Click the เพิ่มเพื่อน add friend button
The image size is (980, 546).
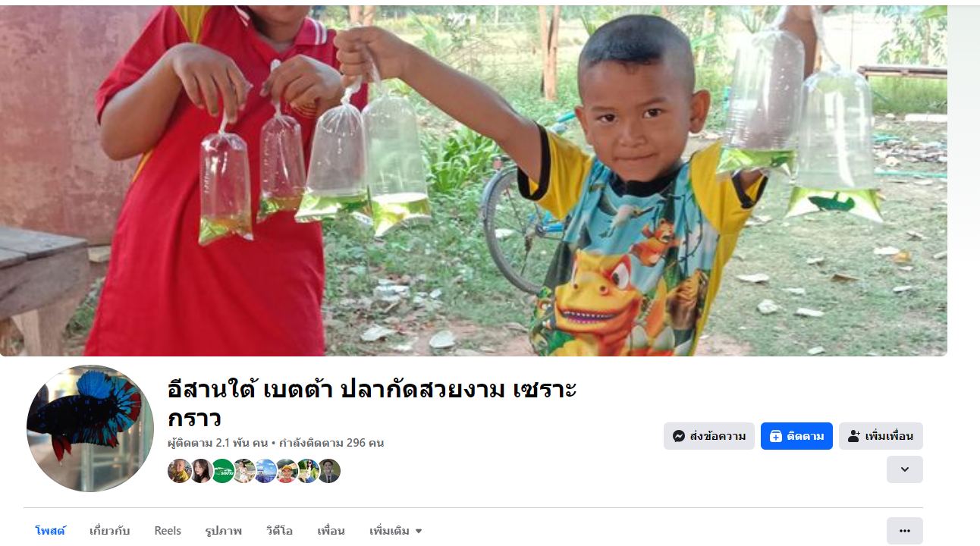coord(881,436)
